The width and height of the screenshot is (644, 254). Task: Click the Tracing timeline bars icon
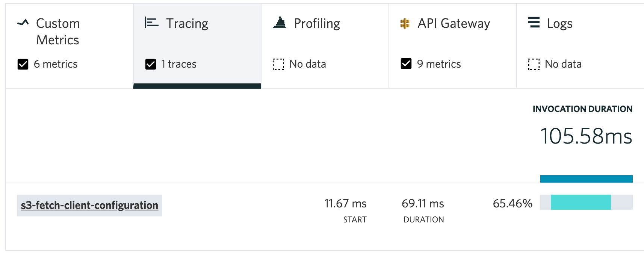[151, 23]
